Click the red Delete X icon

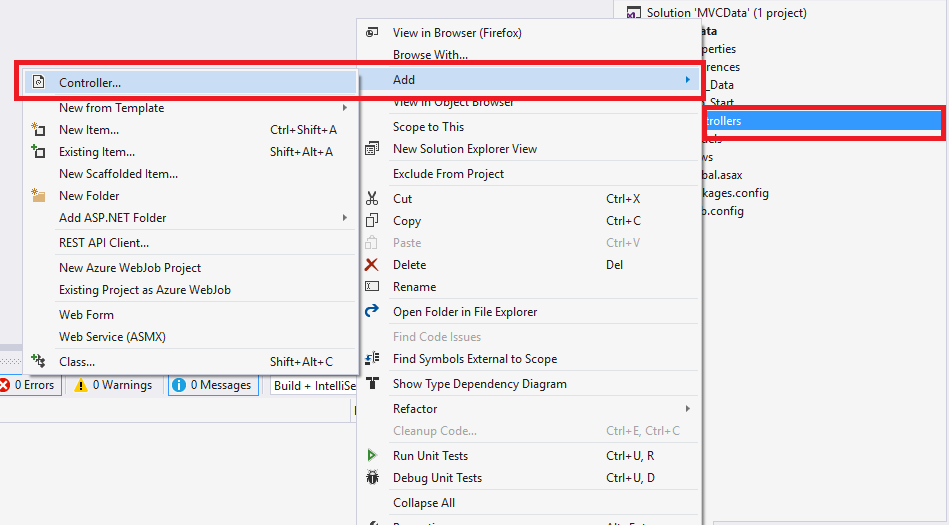coord(372,265)
